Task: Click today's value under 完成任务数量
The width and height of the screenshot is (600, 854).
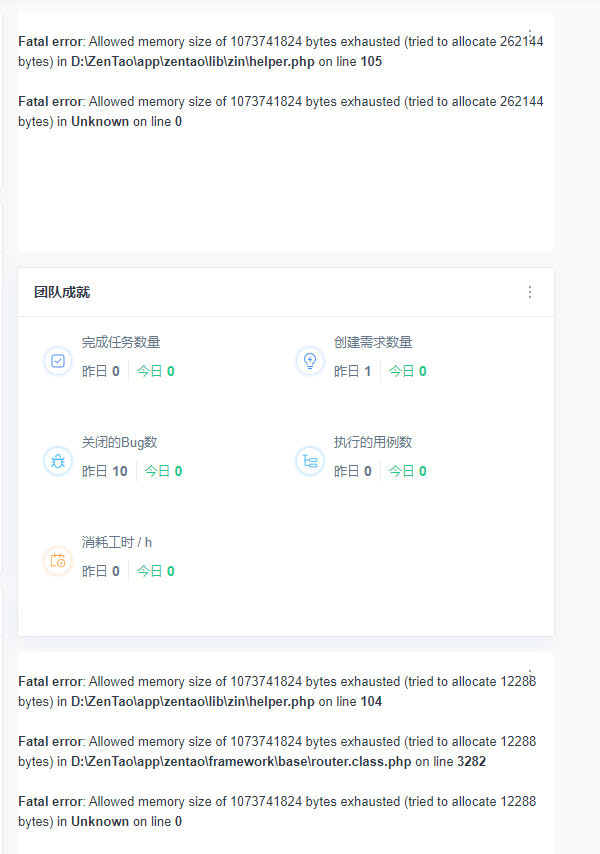Action: coord(171,371)
